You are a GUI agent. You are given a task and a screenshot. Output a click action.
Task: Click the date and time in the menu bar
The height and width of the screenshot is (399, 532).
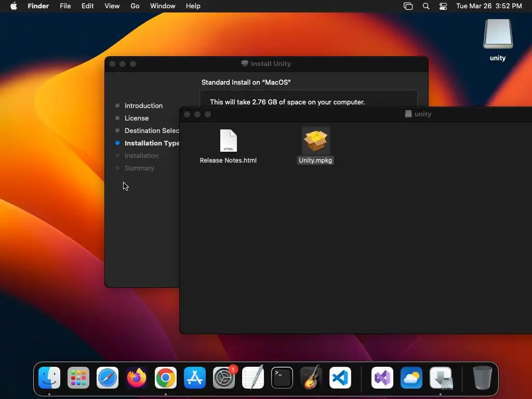click(489, 6)
